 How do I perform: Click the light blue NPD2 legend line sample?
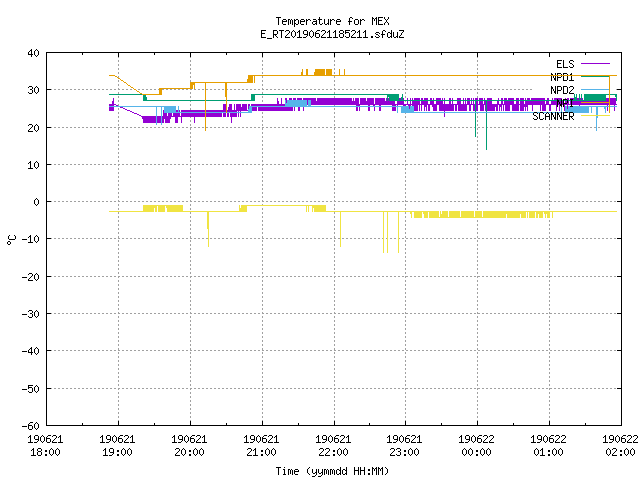pyautogui.click(x=595, y=90)
